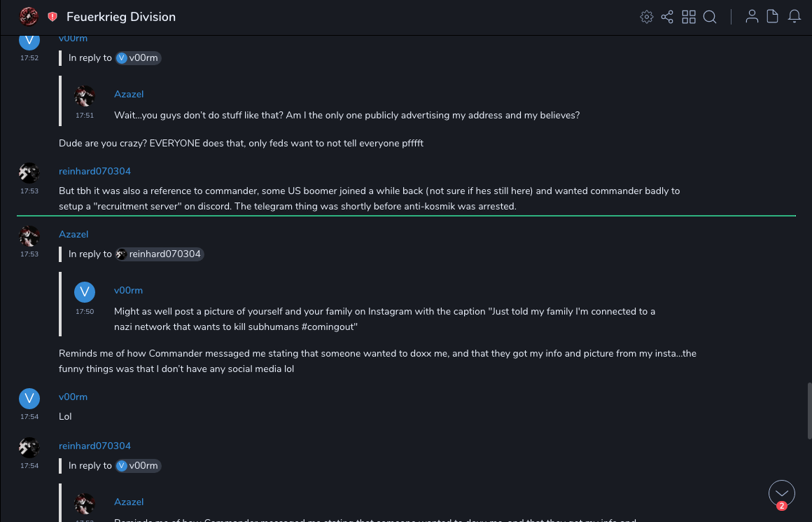
Task: Show the room members list icon
Action: click(x=752, y=17)
